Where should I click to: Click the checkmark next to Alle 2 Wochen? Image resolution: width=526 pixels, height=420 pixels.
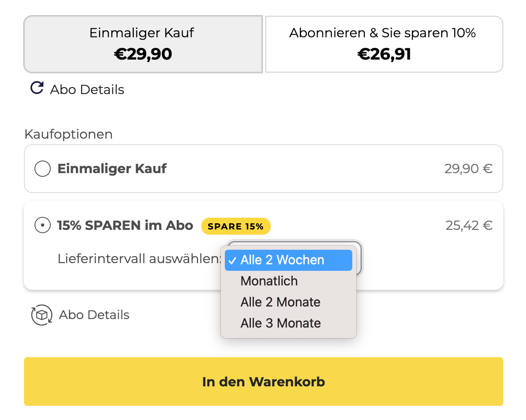click(232, 261)
